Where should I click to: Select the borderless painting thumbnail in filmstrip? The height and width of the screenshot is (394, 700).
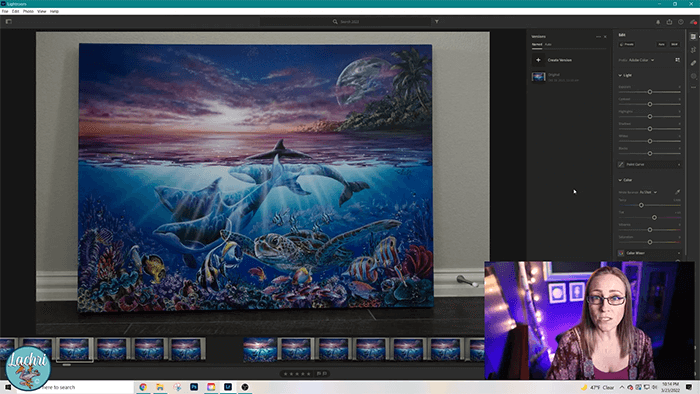(259, 349)
